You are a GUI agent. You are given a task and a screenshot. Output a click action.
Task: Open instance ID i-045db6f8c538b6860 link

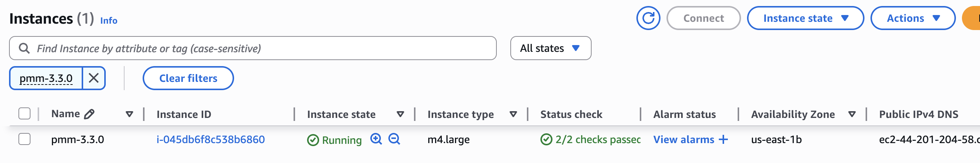(210, 139)
